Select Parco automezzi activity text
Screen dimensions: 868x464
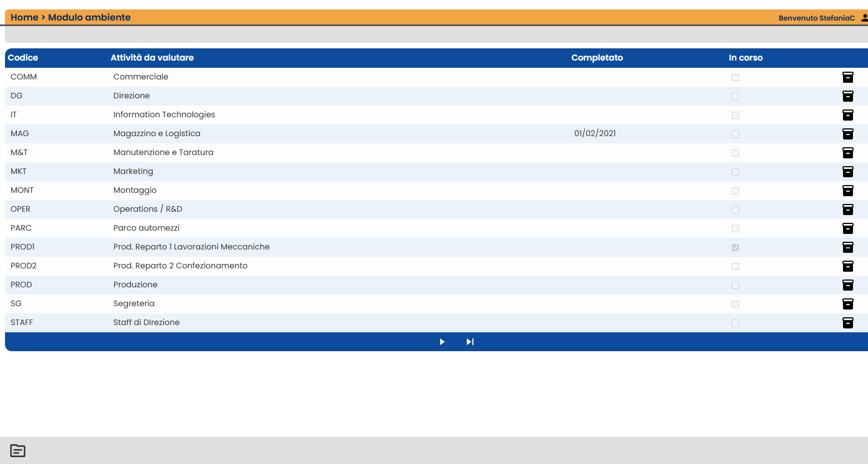146,228
